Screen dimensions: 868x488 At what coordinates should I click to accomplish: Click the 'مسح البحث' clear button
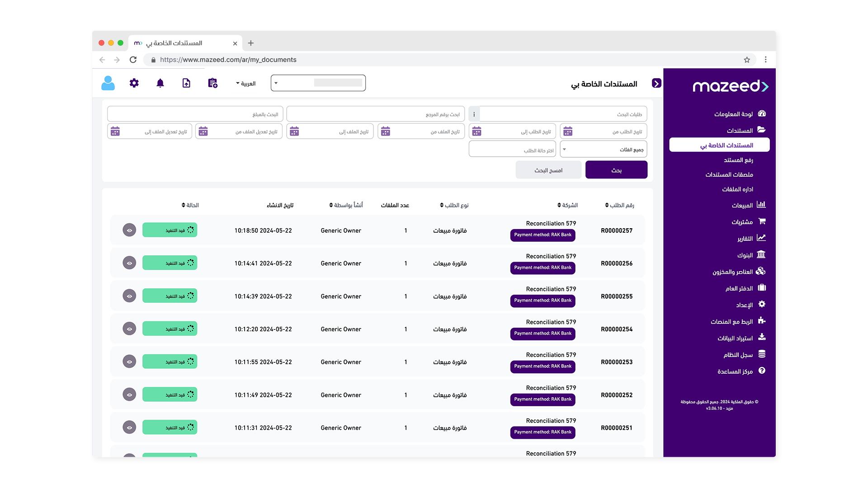click(x=548, y=170)
